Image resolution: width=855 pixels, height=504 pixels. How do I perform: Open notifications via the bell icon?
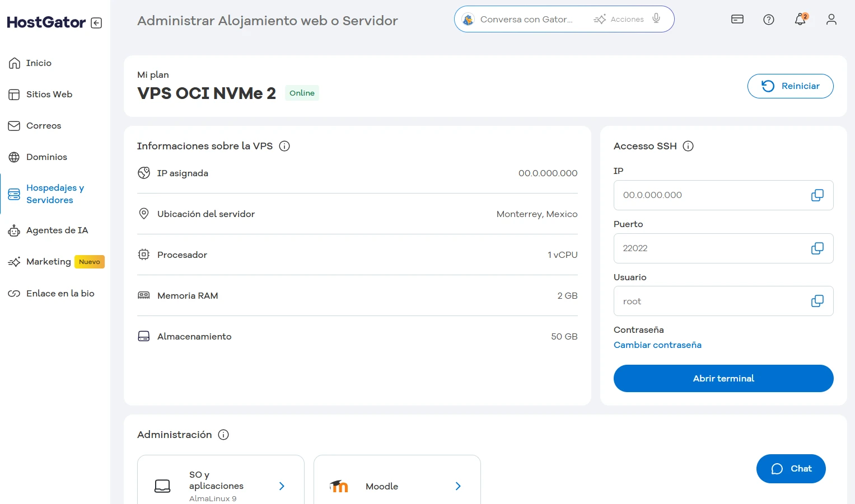pos(800,19)
